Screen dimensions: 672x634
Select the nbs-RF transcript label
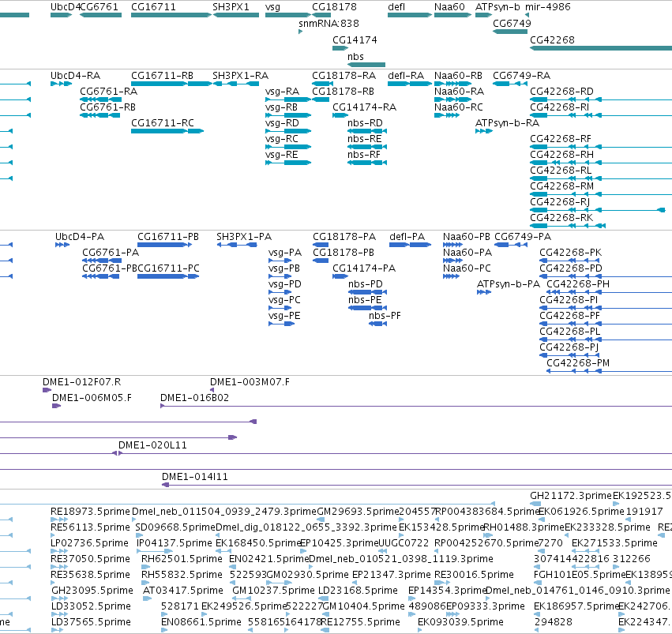point(364,155)
